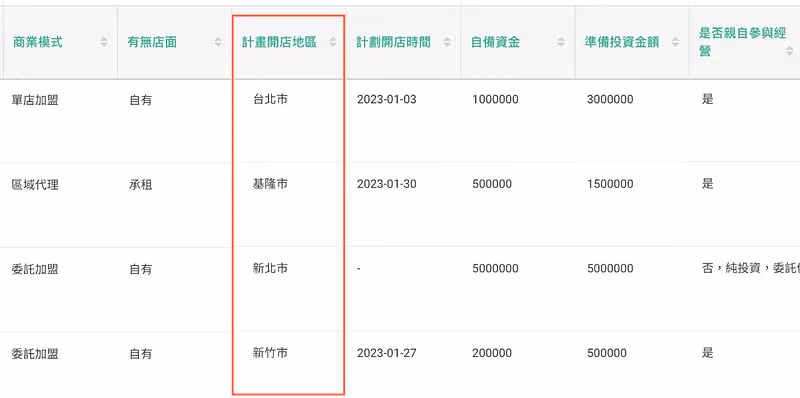Select the 基隆市 cell

[270, 184]
